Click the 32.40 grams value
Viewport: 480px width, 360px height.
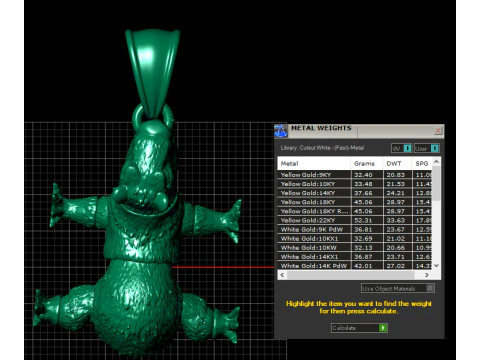click(363, 175)
